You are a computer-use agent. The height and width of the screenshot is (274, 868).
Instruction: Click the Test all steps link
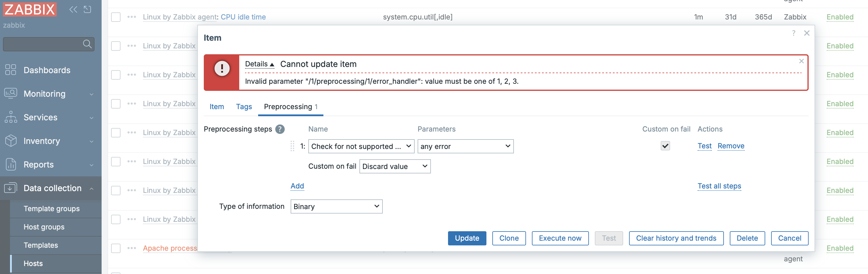pyautogui.click(x=719, y=186)
